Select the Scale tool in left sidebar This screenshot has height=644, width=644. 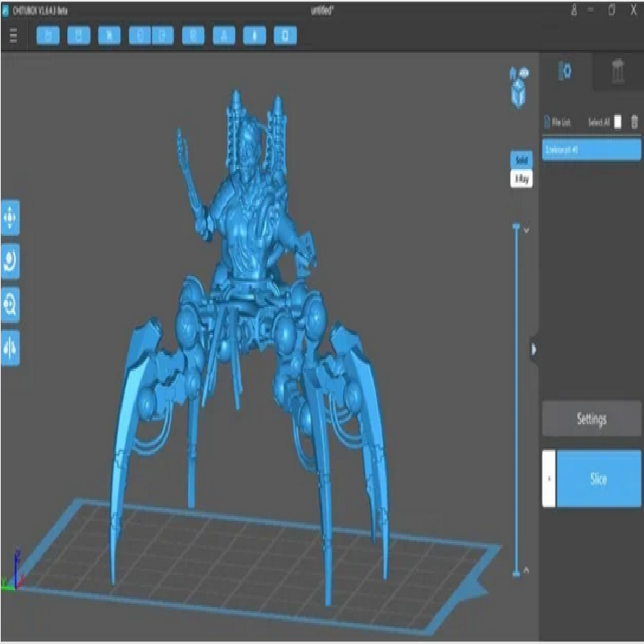pyautogui.click(x=10, y=305)
